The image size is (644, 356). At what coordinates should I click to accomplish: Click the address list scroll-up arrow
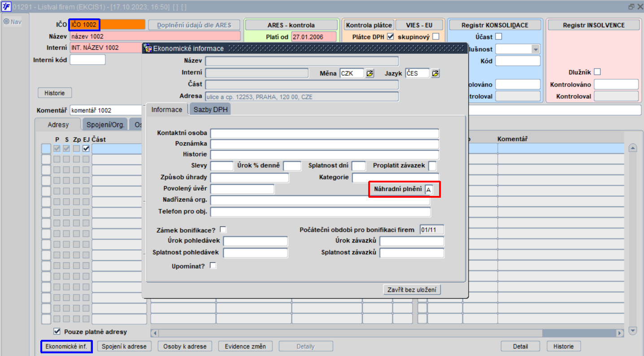[633, 148]
